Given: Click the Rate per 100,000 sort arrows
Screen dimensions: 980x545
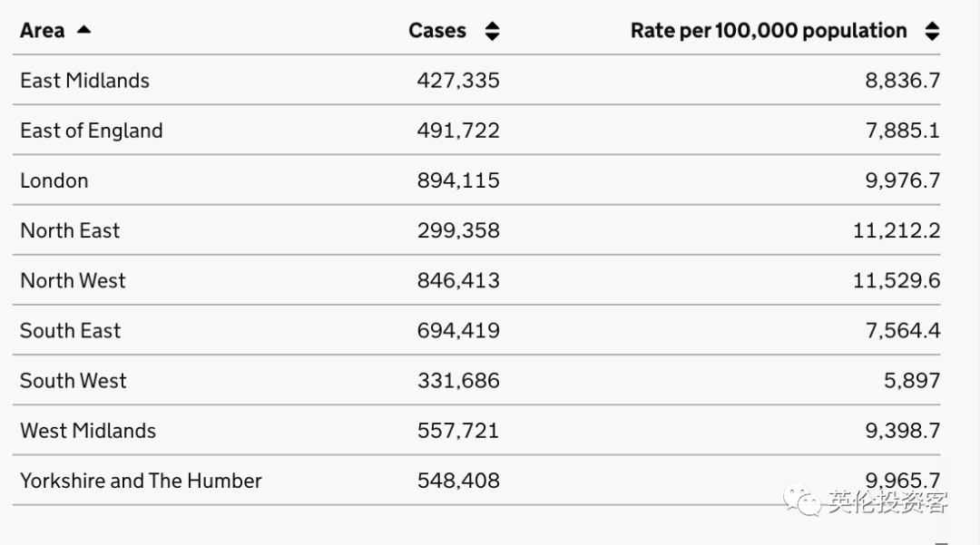Looking at the screenshot, I should coord(932,31).
